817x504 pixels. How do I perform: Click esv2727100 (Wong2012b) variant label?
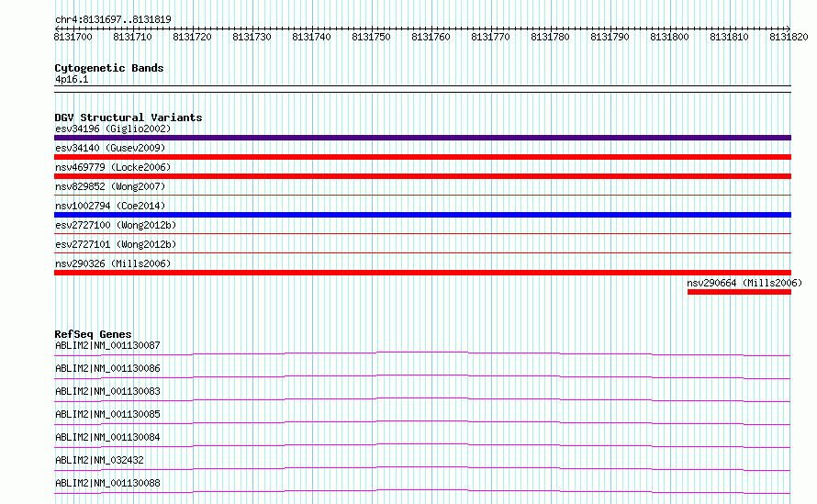point(116,225)
